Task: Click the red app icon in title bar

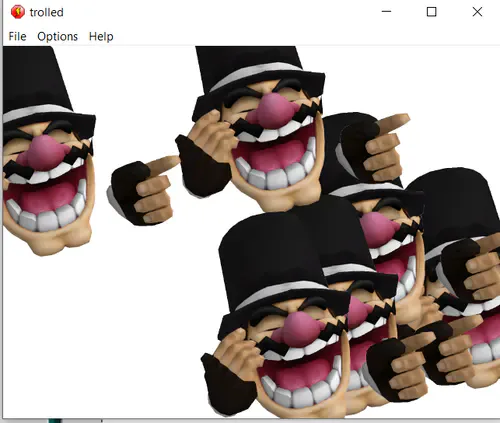Action: click(x=17, y=12)
